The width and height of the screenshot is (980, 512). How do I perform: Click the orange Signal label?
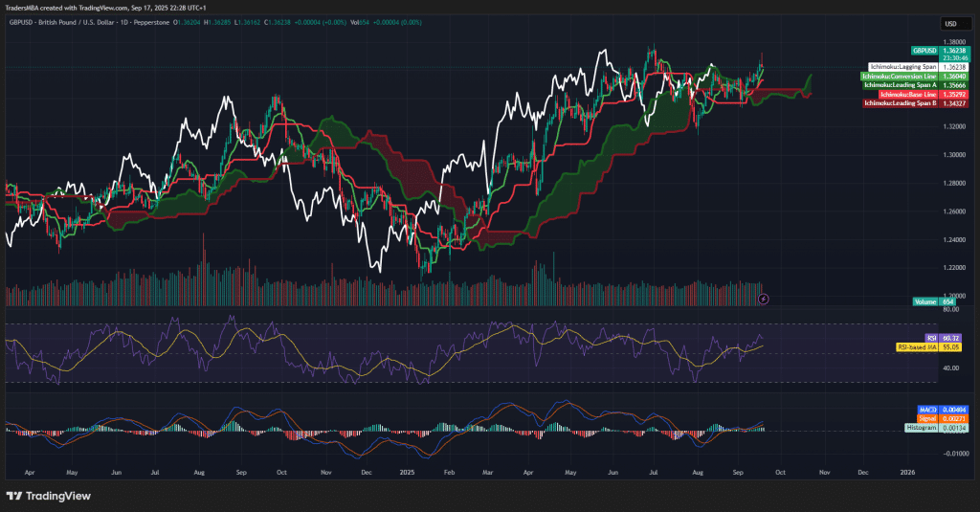click(924, 418)
